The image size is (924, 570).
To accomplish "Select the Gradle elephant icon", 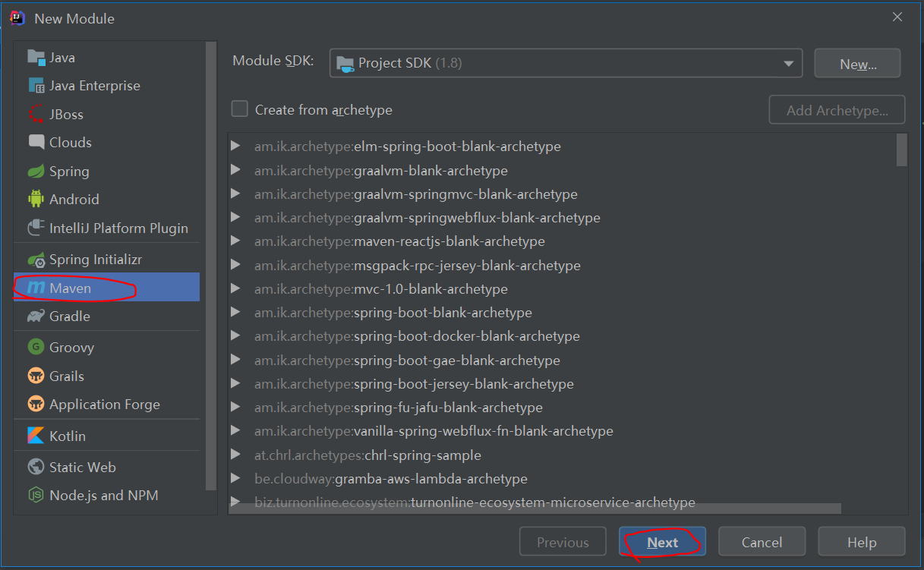I will [36, 316].
